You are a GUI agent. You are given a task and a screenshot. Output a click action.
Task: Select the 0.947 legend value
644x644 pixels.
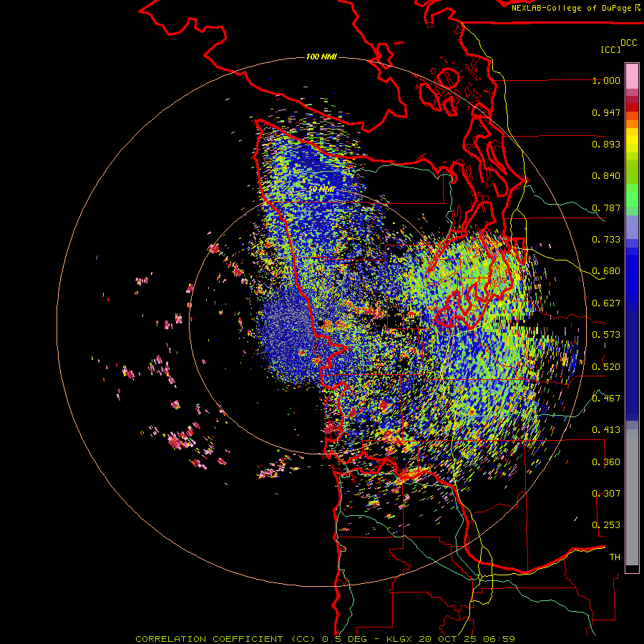click(x=606, y=112)
